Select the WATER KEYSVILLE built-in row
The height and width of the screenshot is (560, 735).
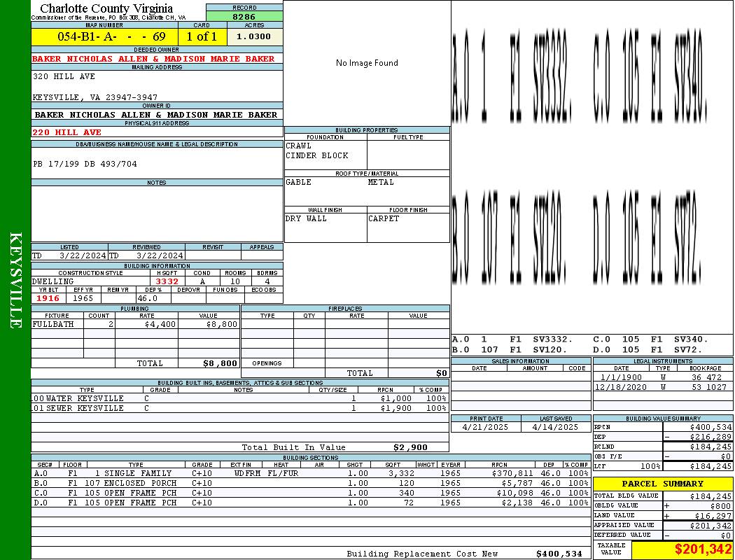(x=239, y=398)
